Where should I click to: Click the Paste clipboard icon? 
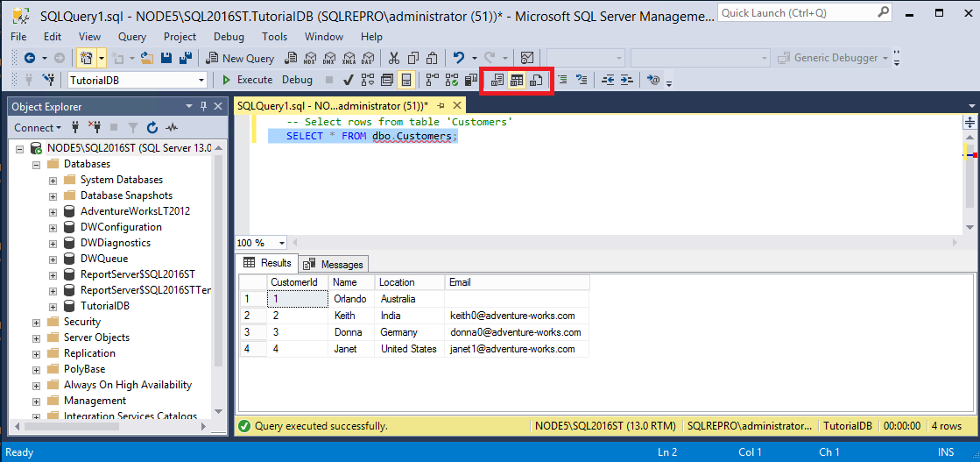coord(432,58)
